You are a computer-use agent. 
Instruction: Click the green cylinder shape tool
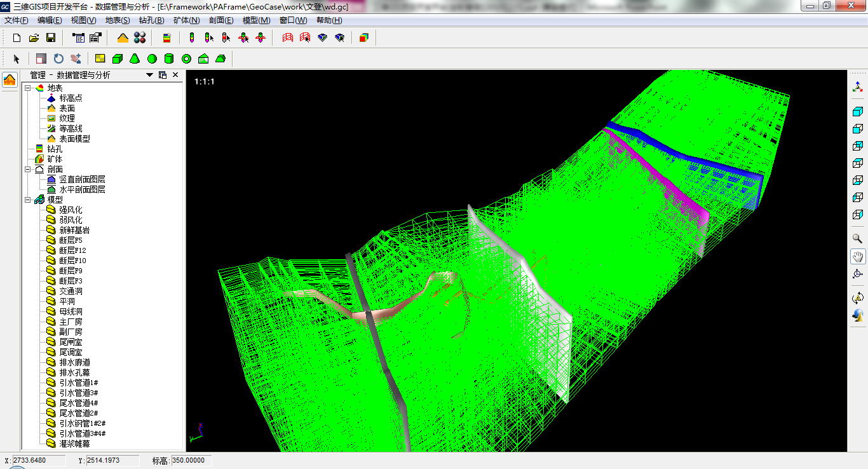point(169,59)
